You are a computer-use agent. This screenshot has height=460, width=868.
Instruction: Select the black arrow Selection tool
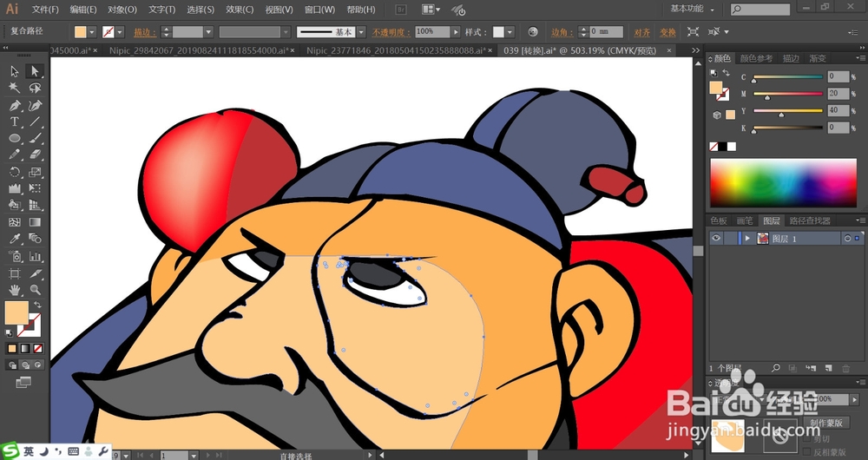point(15,71)
